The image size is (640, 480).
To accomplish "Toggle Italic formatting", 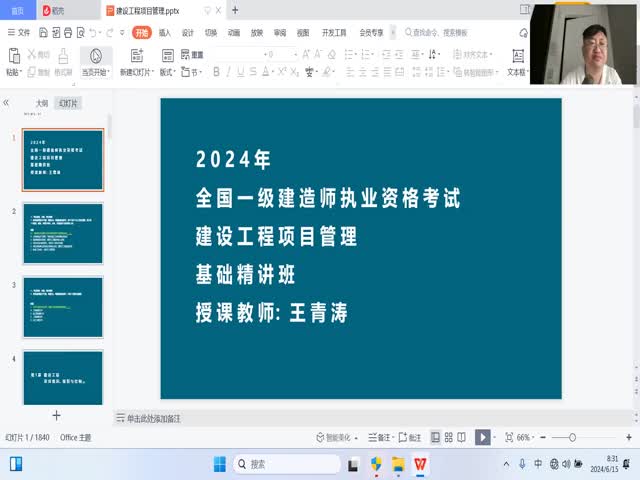I will point(229,72).
